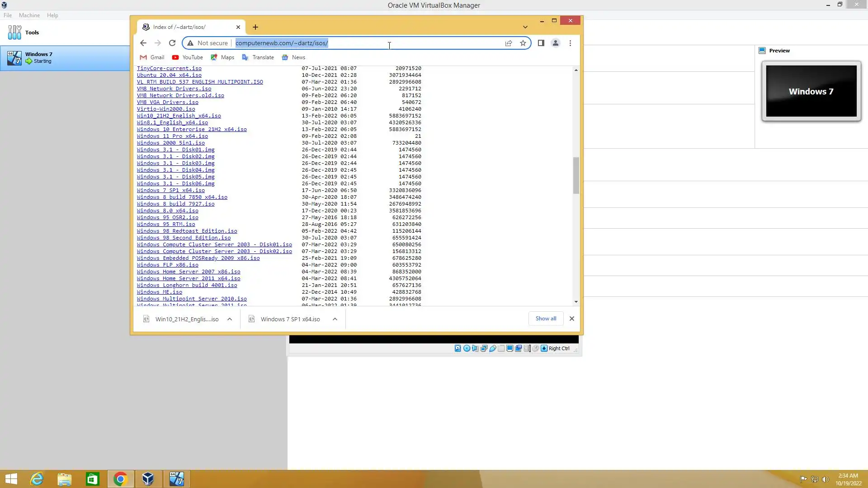Click the USB devices status icon
This screenshot has height=488, width=868.
tap(493, 348)
